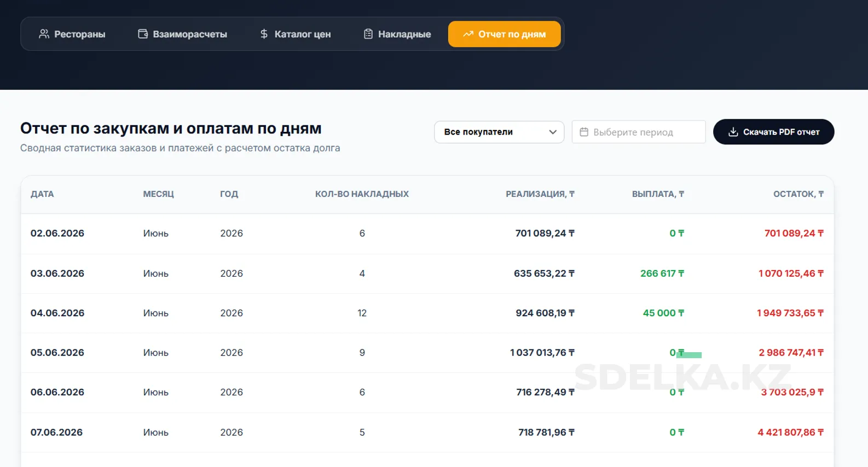Click the Выберите период date field
Image resolution: width=868 pixels, height=467 pixels.
[x=639, y=132]
